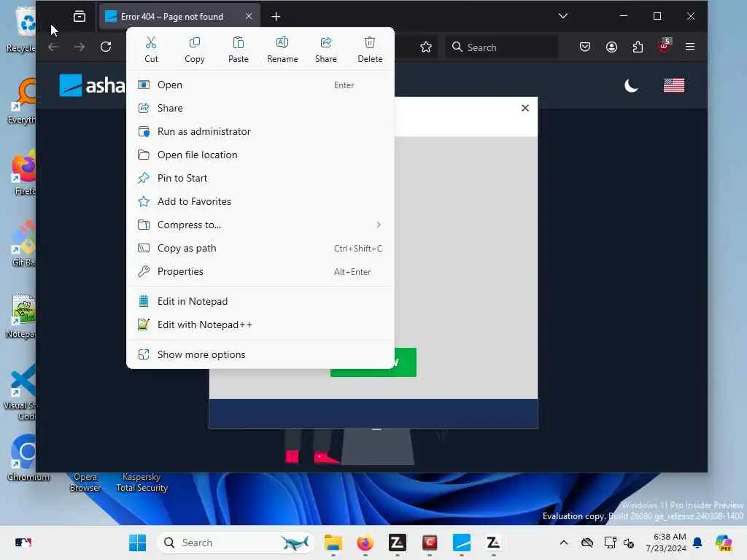Open the Extensions puzzle icon

[638, 47]
